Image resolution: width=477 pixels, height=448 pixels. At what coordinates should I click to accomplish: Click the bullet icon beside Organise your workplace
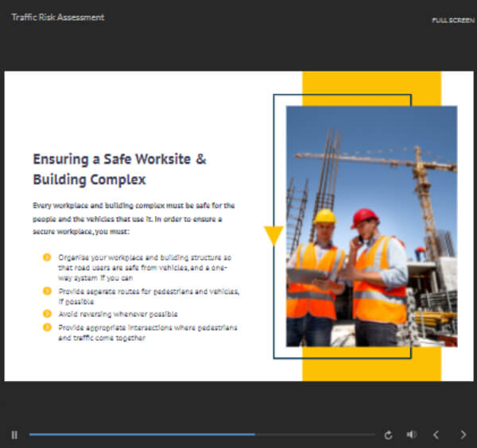[x=47, y=257]
